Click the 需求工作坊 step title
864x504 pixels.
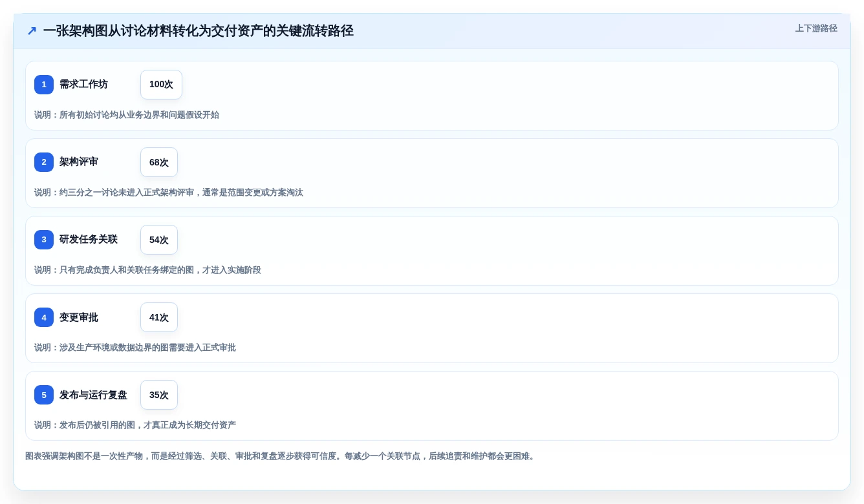(x=83, y=85)
